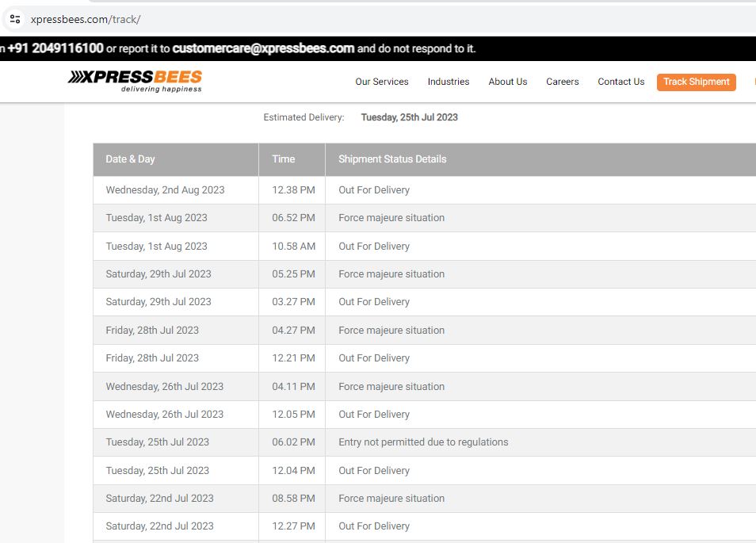Open the About Us page
This screenshot has width=756, height=543.
(x=508, y=82)
